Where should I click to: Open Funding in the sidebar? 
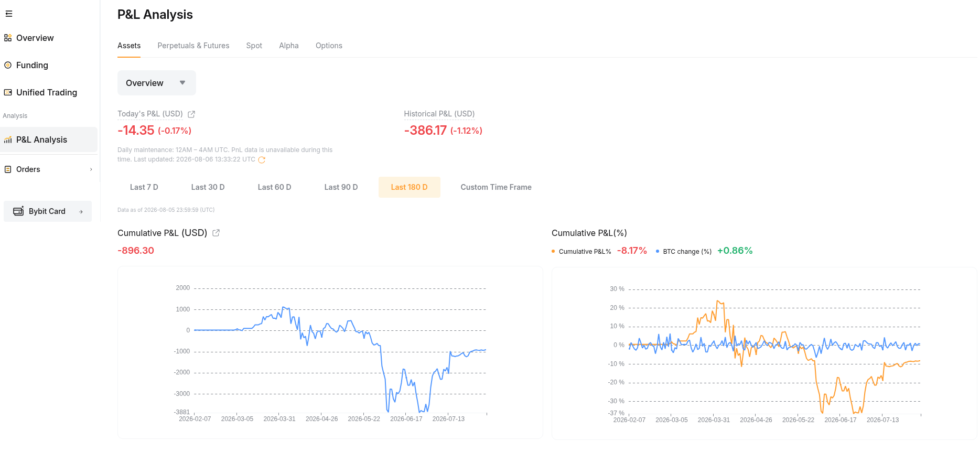(x=32, y=65)
